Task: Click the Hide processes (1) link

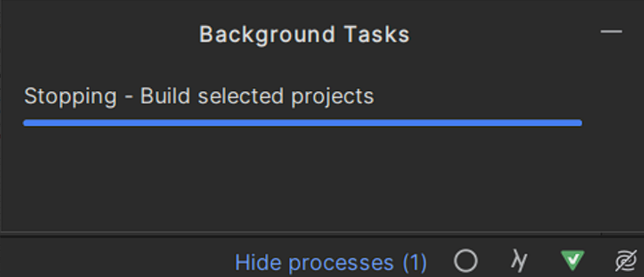Action: [331, 263]
